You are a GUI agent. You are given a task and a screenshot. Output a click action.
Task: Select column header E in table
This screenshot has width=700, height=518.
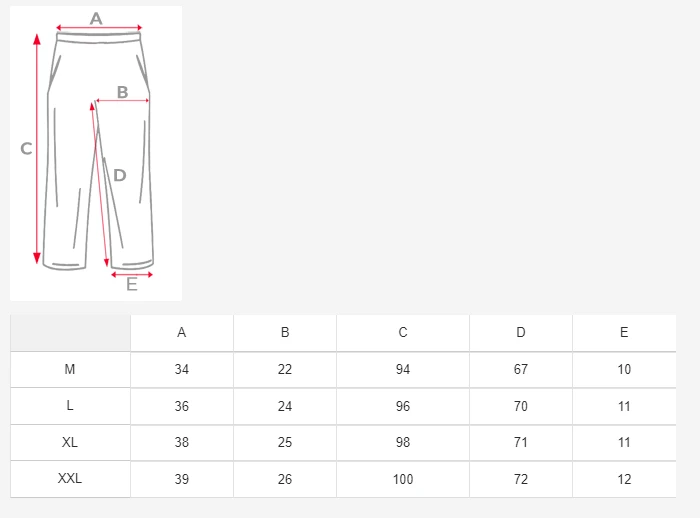(x=624, y=333)
